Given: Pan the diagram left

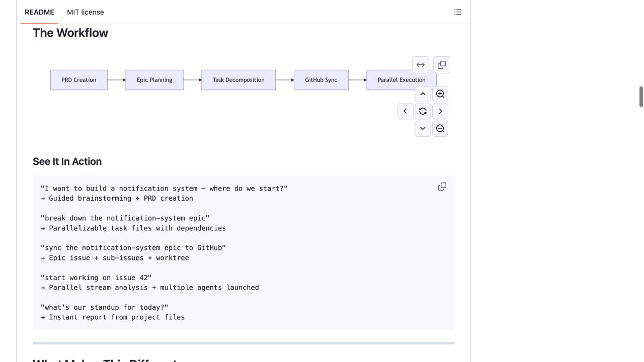Looking at the screenshot, I should [x=406, y=111].
